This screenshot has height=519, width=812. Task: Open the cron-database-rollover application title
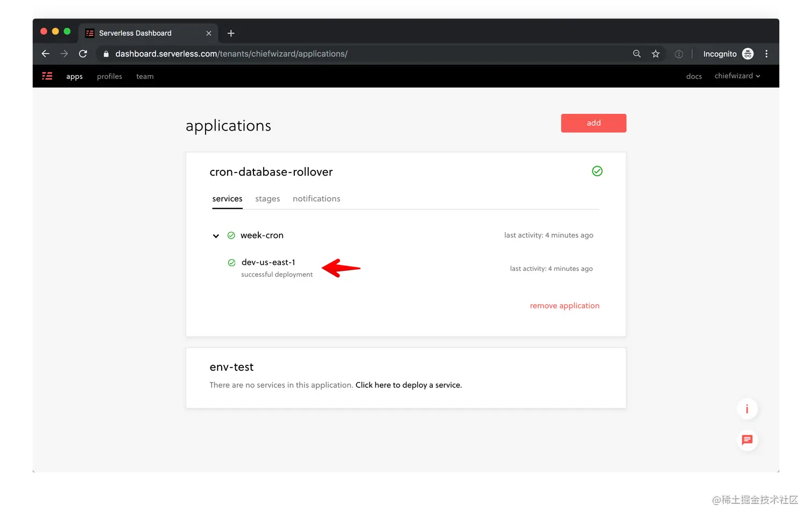click(x=271, y=172)
